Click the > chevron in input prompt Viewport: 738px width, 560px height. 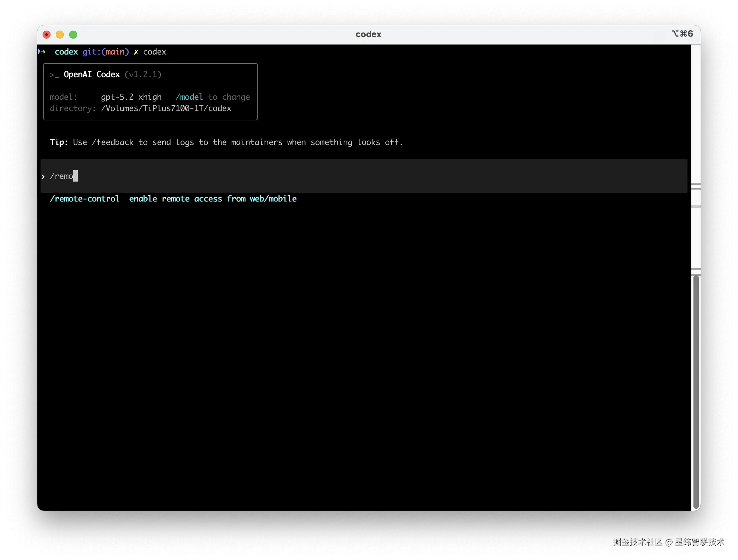coord(43,177)
